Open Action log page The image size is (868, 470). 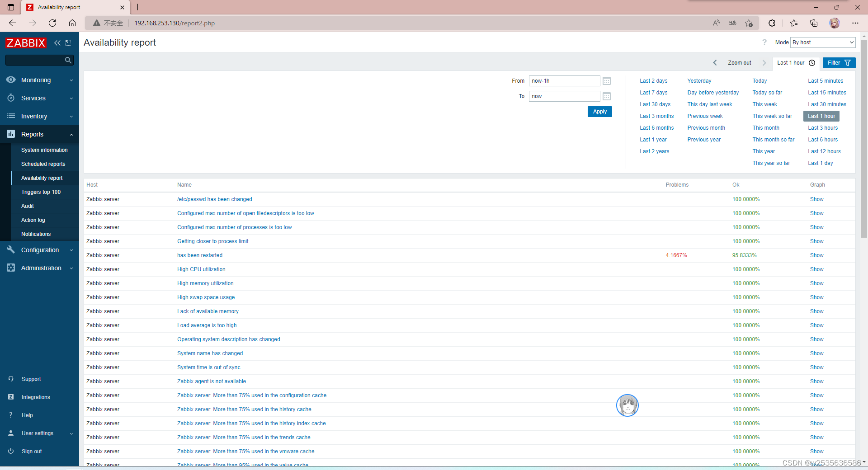tap(33, 220)
